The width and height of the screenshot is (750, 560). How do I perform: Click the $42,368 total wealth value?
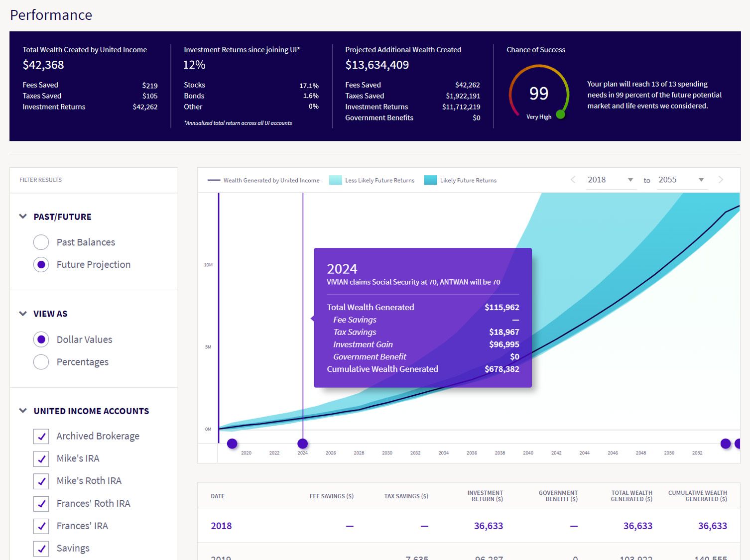pos(43,65)
